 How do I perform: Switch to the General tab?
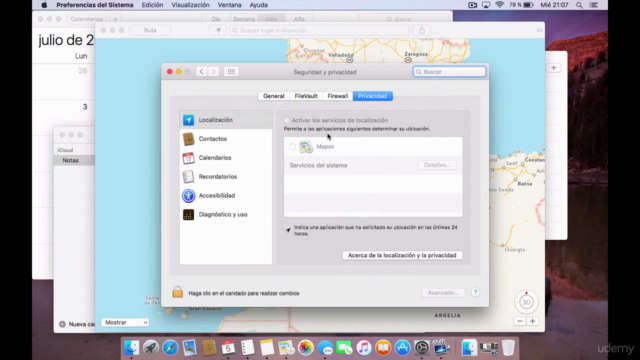[x=273, y=96]
